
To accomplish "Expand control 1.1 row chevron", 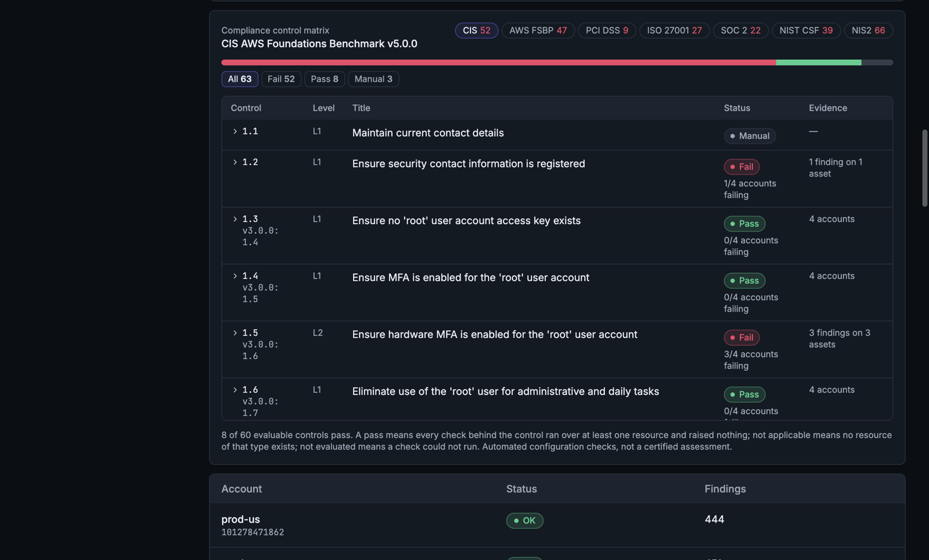I will point(235,132).
